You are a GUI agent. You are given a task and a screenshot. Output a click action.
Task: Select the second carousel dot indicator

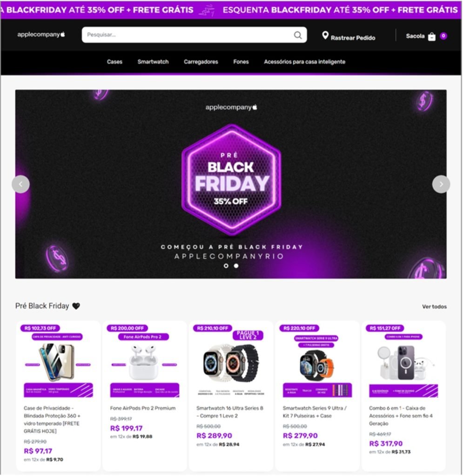236,266
